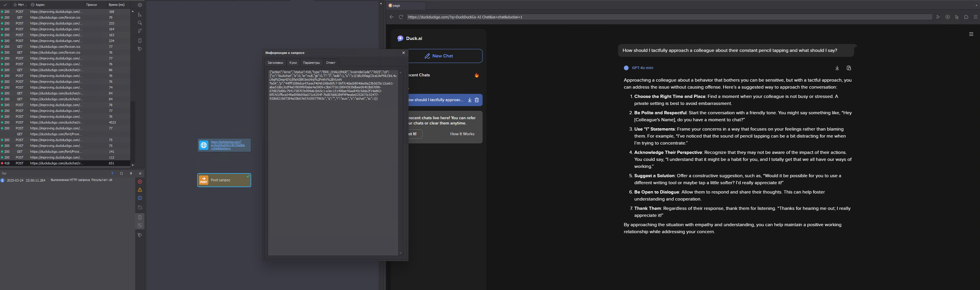
Task: Select the 418 POST duckchat request row
Action: coord(66,163)
